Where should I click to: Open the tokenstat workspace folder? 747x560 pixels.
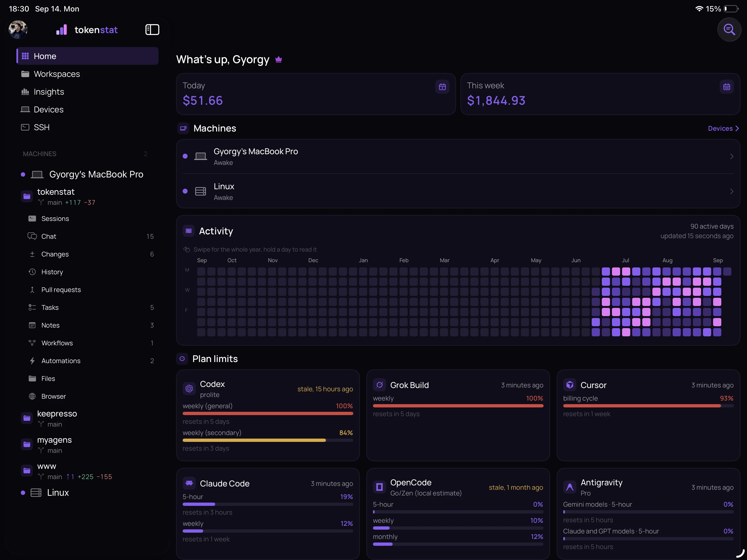(x=87, y=197)
